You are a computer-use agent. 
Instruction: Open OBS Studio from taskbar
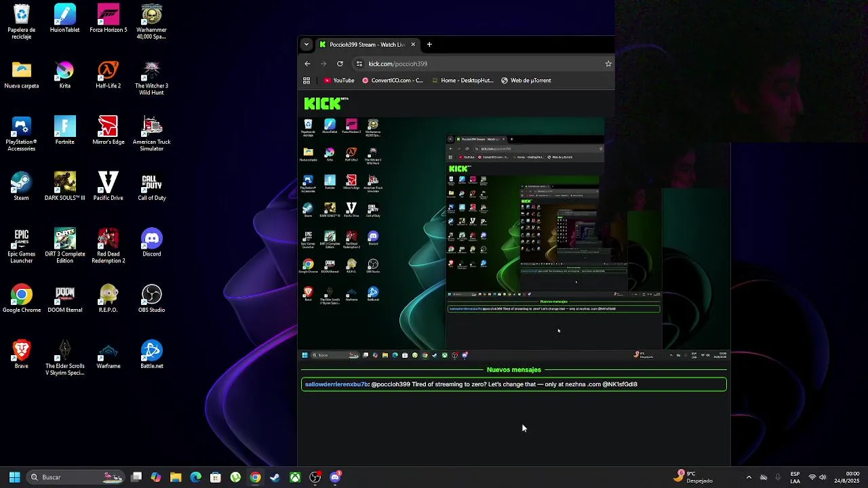(315, 477)
